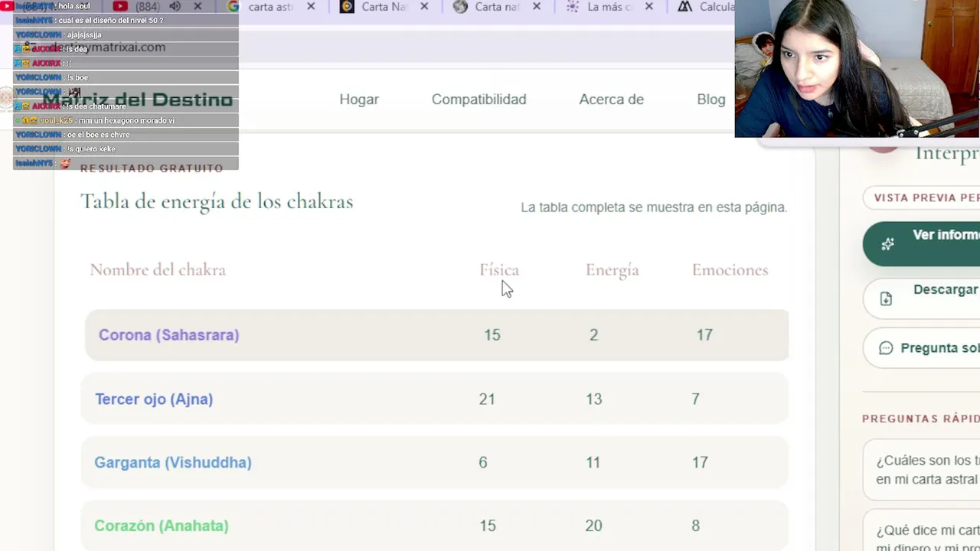Close the "Carta Na" tab with the yellow-and-black favicon
Screen dimensions: 980x551
point(424,7)
